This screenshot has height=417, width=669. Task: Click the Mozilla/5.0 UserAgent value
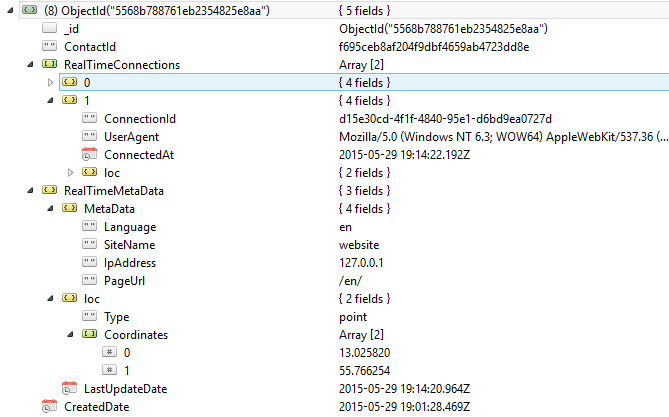[x=503, y=137]
